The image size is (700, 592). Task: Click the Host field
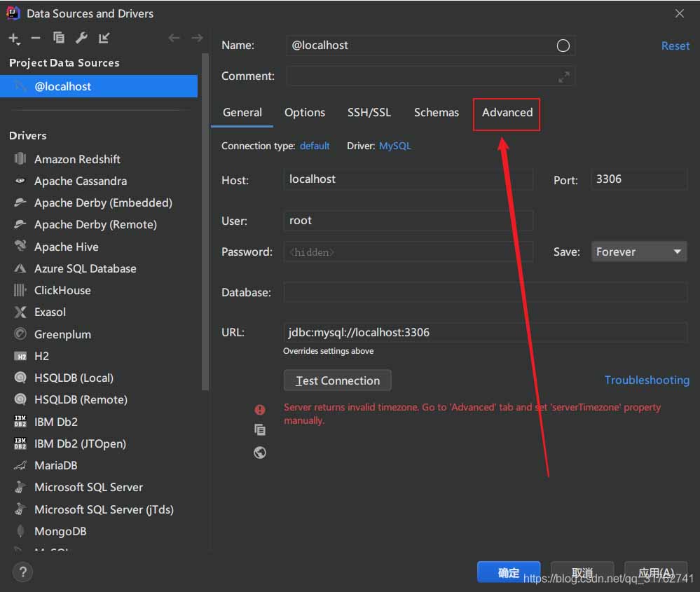408,179
